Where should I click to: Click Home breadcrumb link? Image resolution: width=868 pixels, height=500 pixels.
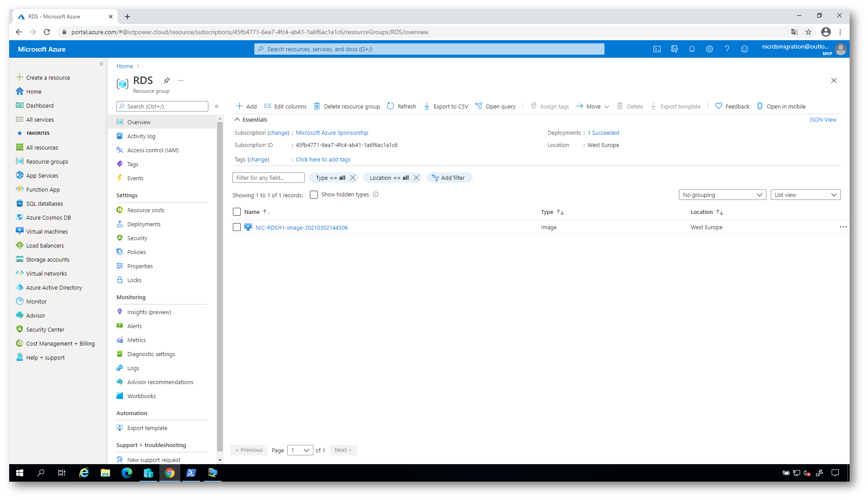(124, 66)
